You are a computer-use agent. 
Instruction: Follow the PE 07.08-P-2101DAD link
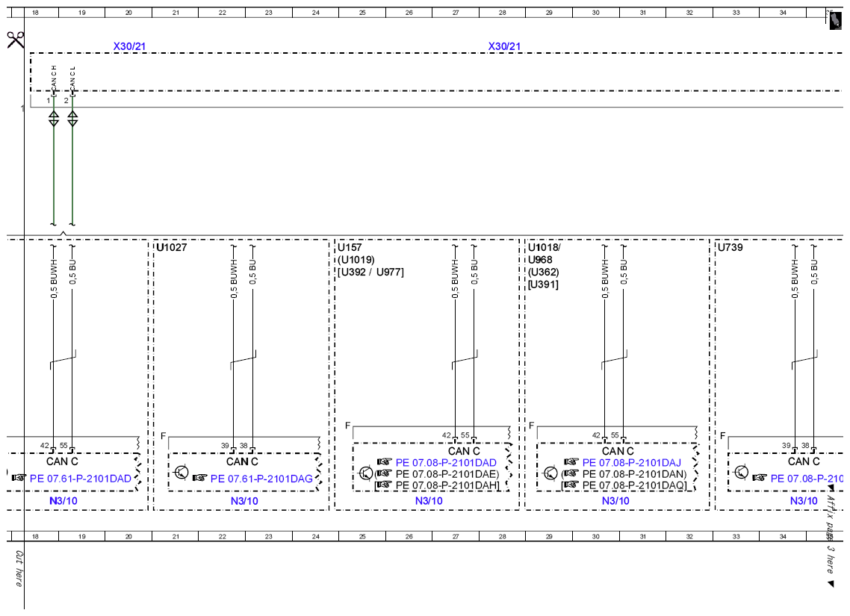446,463
